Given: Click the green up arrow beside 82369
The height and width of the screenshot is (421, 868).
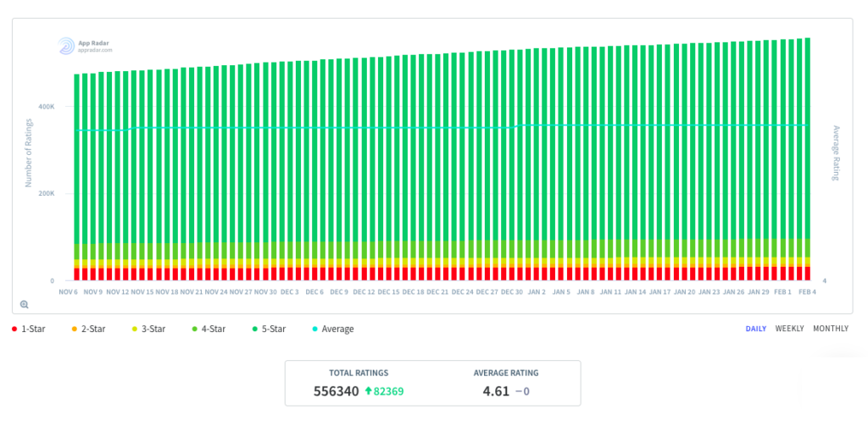Looking at the screenshot, I should [x=368, y=391].
